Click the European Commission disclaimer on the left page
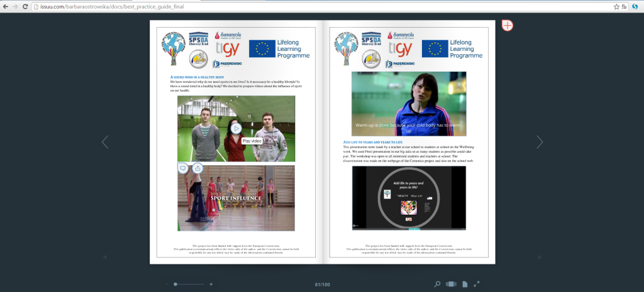 236,249
